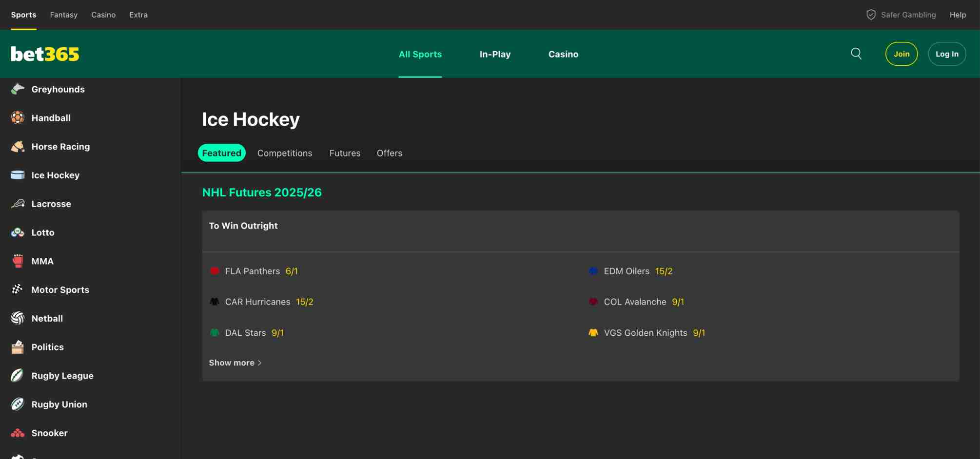Click the Snooker balls icon
Screen dimensions: 980x459
[x=18, y=433]
